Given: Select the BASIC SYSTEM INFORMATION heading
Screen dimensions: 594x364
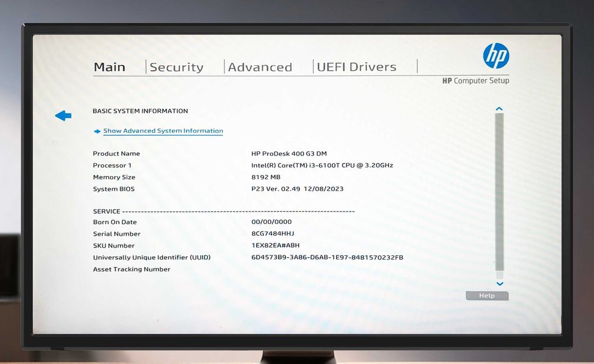Looking at the screenshot, I should (140, 111).
